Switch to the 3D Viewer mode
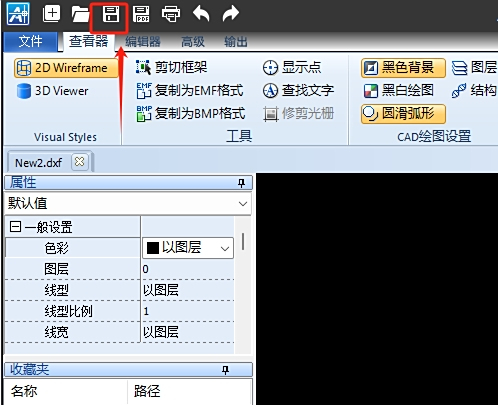The width and height of the screenshot is (498, 405). coord(53,91)
